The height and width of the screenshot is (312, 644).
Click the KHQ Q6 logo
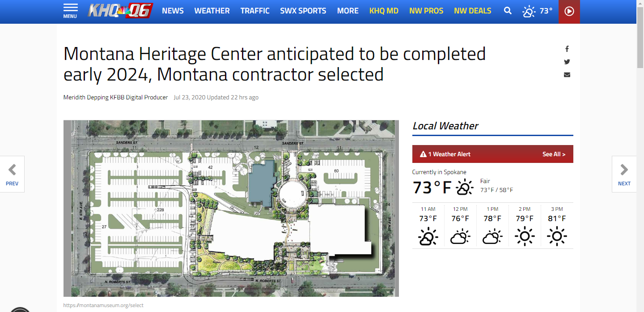coord(120,10)
